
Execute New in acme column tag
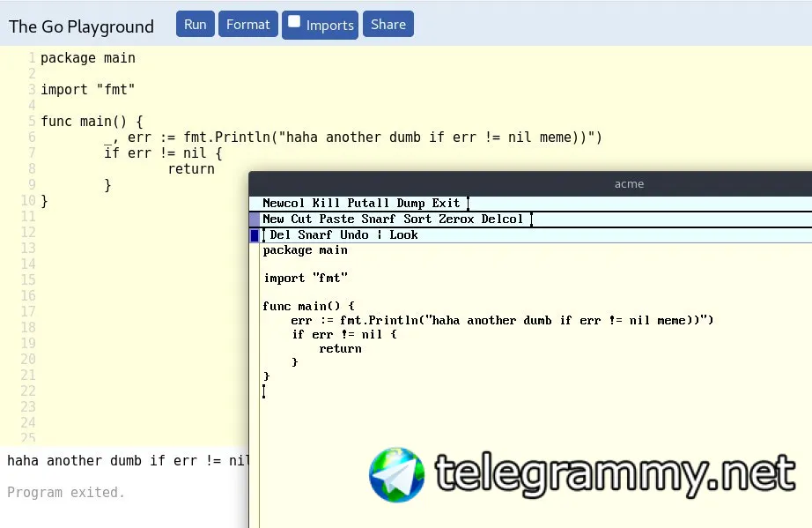click(273, 219)
